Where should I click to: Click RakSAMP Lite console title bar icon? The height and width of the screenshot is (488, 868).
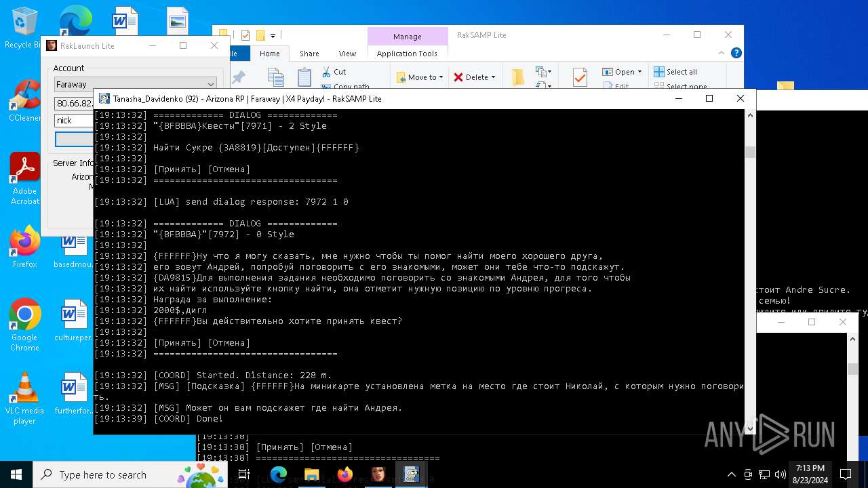tap(104, 98)
